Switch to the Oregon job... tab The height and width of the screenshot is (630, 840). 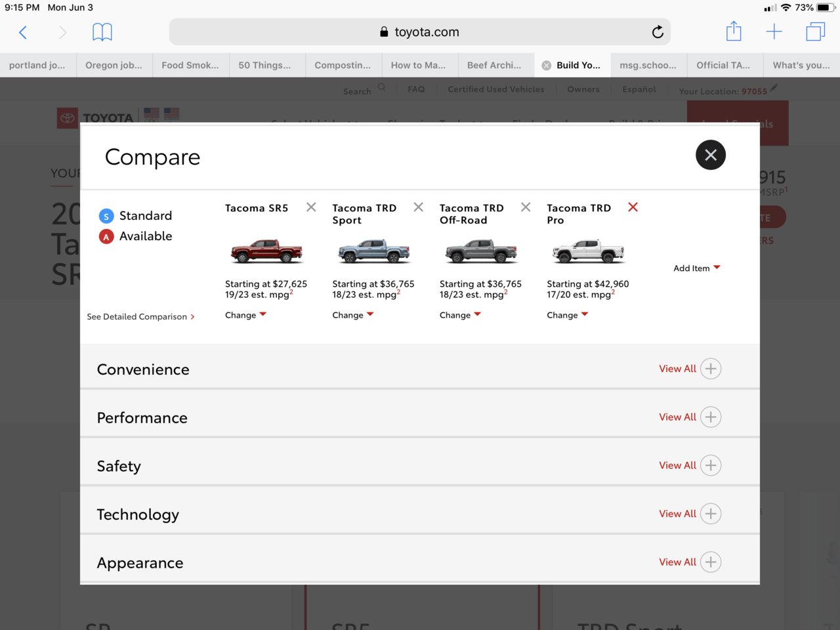point(114,65)
